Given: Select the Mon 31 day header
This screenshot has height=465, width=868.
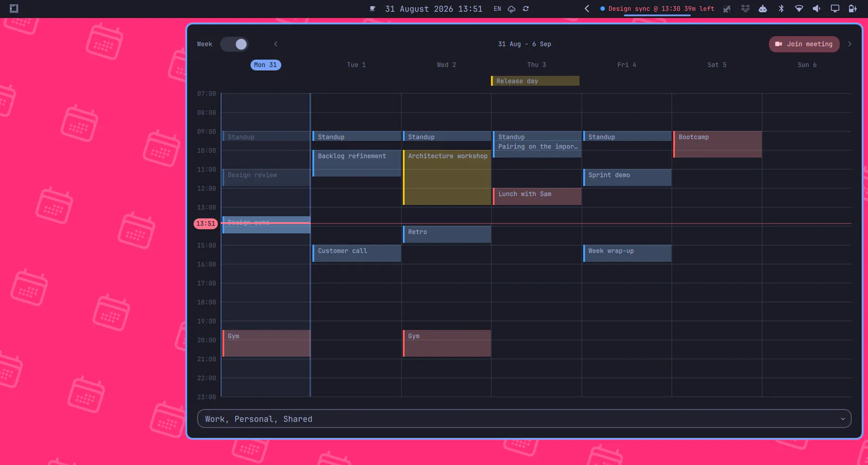Looking at the screenshot, I should [266, 65].
